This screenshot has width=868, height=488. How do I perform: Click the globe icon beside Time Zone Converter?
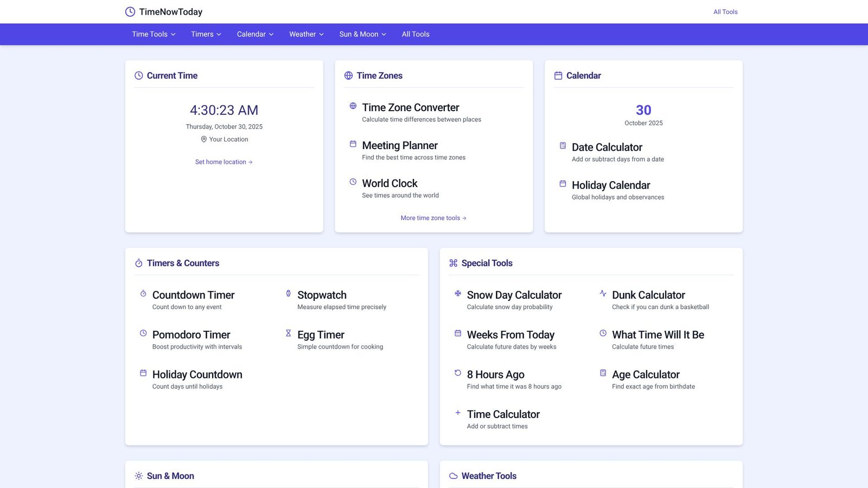click(353, 106)
